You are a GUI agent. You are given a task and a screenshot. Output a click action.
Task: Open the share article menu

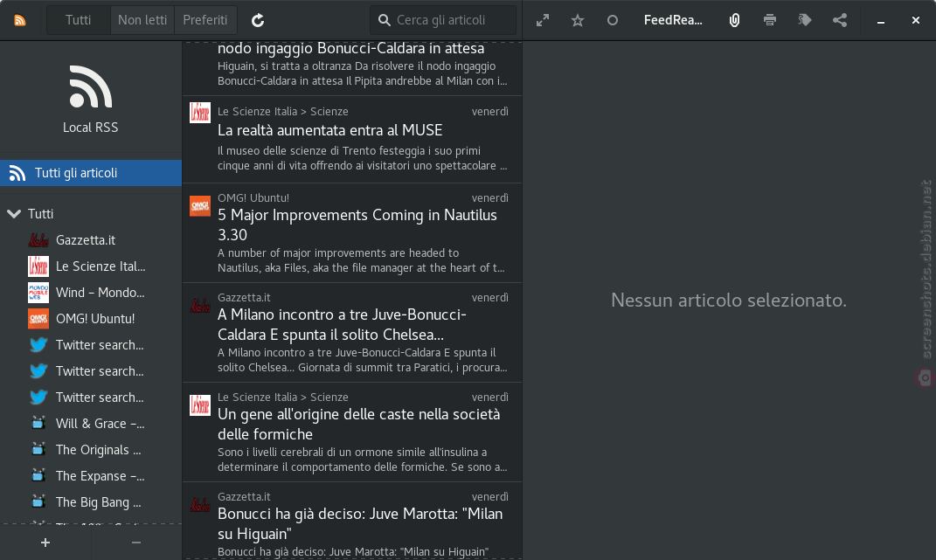[840, 20]
